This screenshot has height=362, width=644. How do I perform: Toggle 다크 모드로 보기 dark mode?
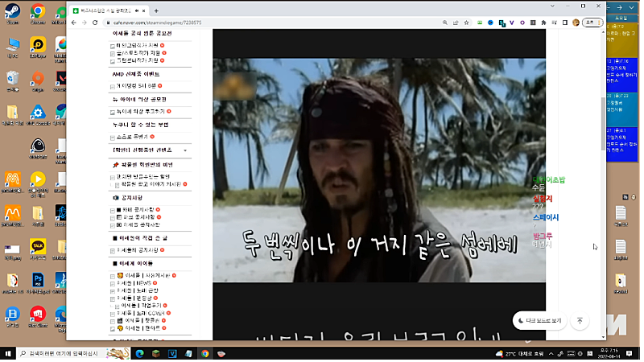[540, 320]
